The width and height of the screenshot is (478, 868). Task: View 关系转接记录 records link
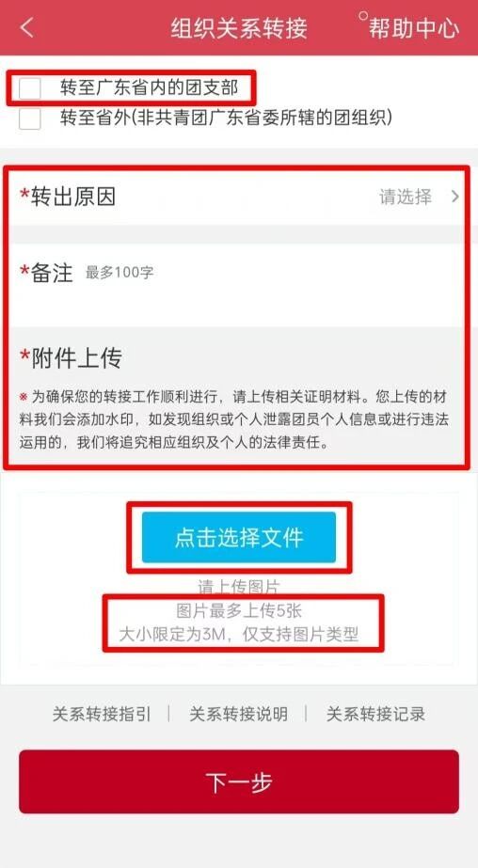[x=375, y=714]
